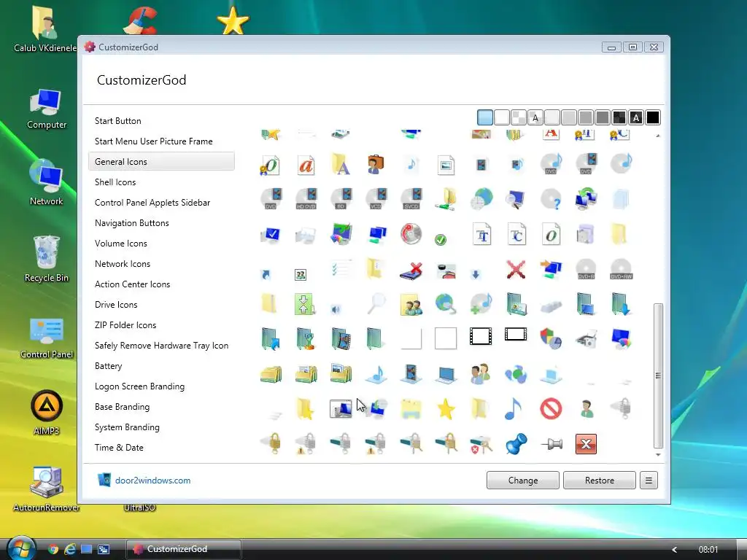Open the hamburger options menu button

pos(649,481)
